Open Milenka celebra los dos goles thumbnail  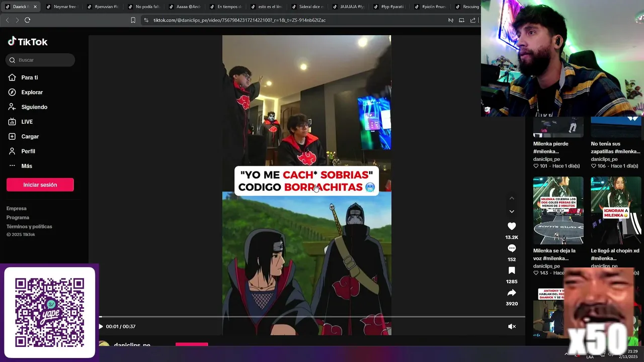click(558, 210)
